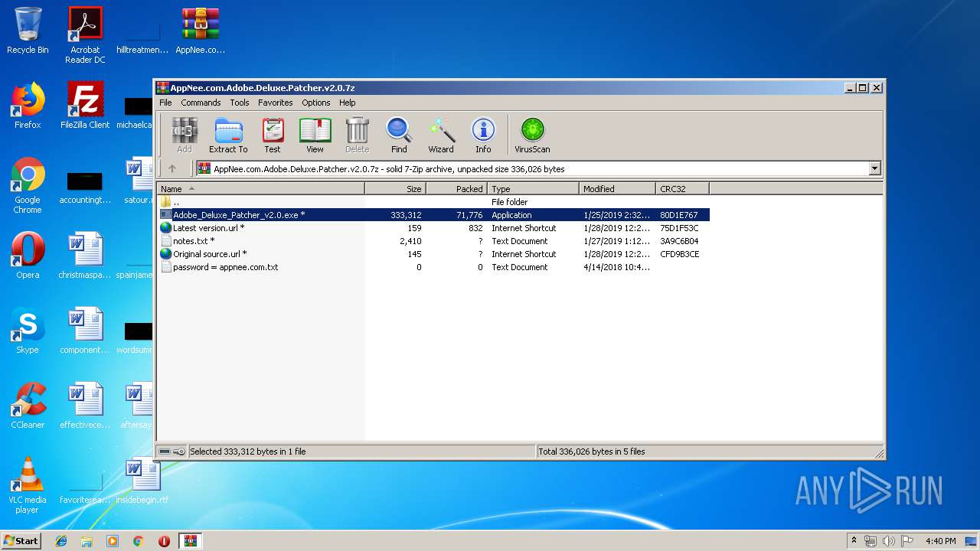Click the Delete toolbar icon
Viewport: 980px width, 551px height.
(357, 135)
